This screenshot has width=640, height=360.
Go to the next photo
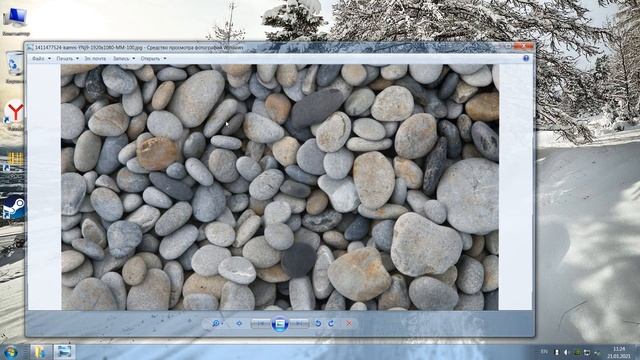(299, 323)
